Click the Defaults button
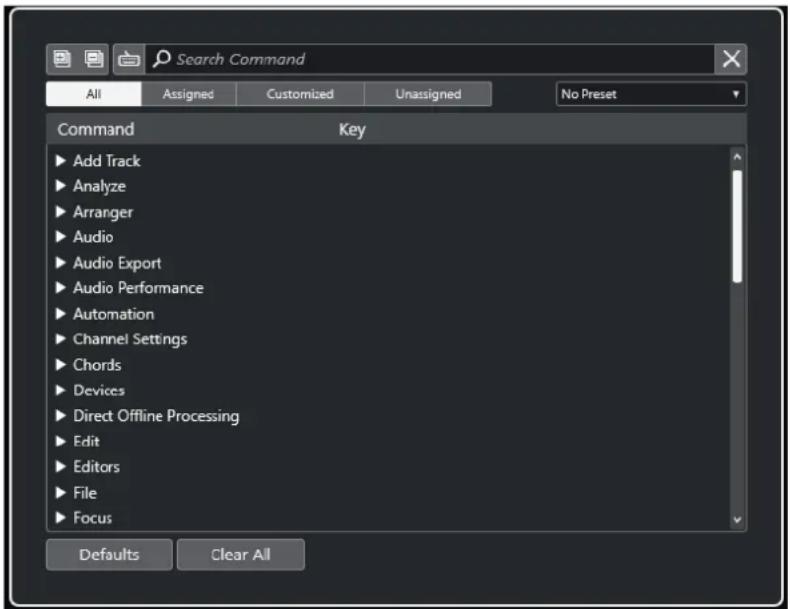This screenshot has height=609, width=790. tap(109, 555)
